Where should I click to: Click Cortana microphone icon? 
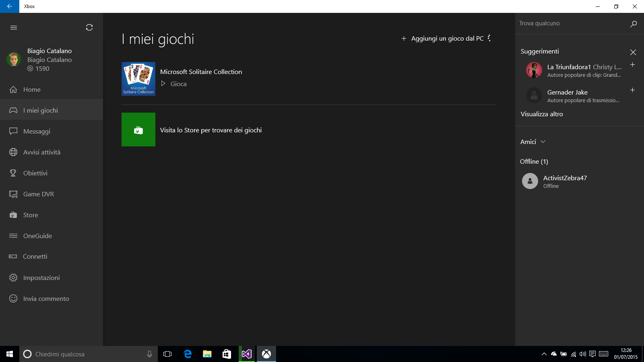[x=149, y=354]
